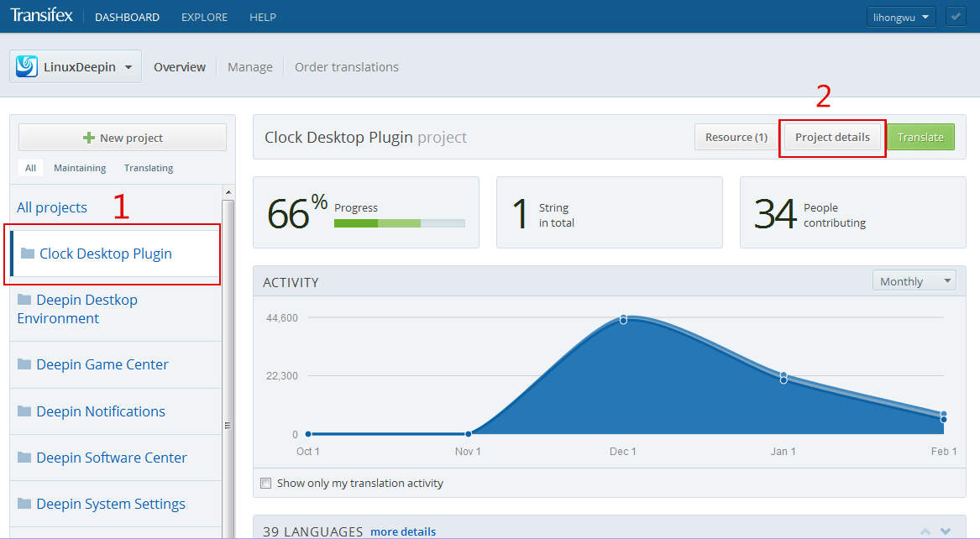980x539 pixels.
Task: Click the 39 LANGUAGES heading text
Action: [x=312, y=531]
